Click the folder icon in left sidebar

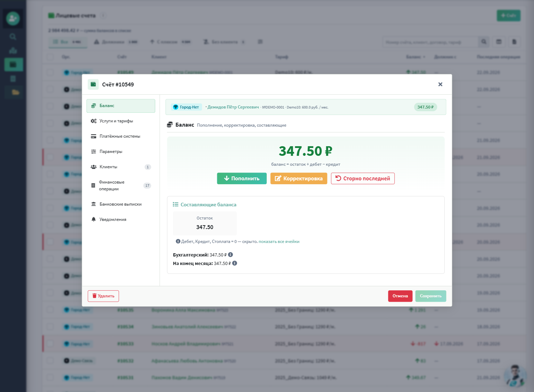[x=15, y=92]
